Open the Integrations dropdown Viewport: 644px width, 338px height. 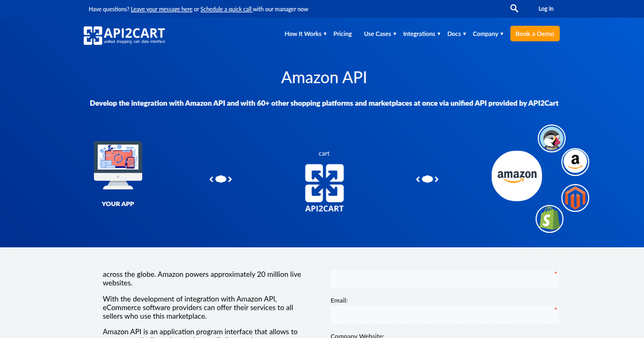[x=420, y=33]
